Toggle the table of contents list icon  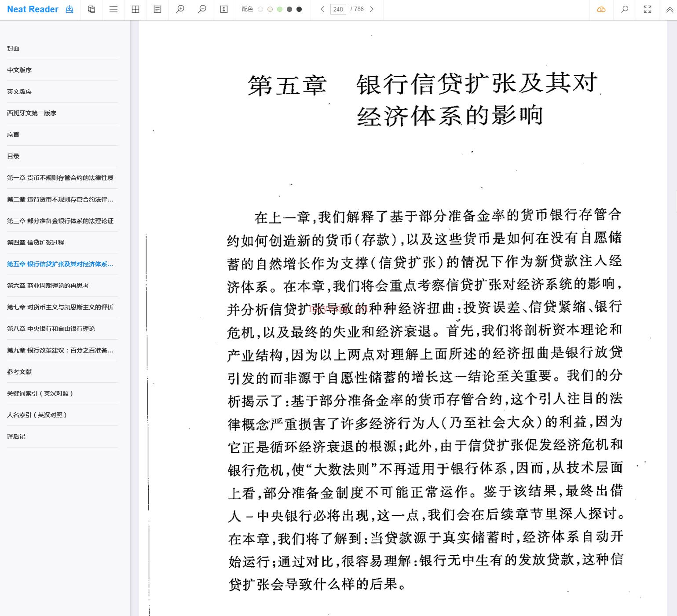pos(113,9)
